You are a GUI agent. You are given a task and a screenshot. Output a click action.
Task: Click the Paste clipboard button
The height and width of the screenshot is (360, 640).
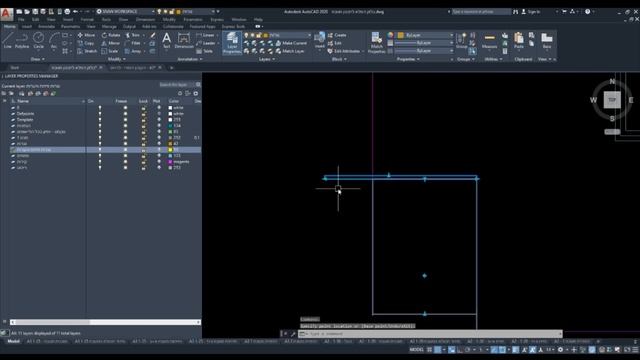coord(519,41)
